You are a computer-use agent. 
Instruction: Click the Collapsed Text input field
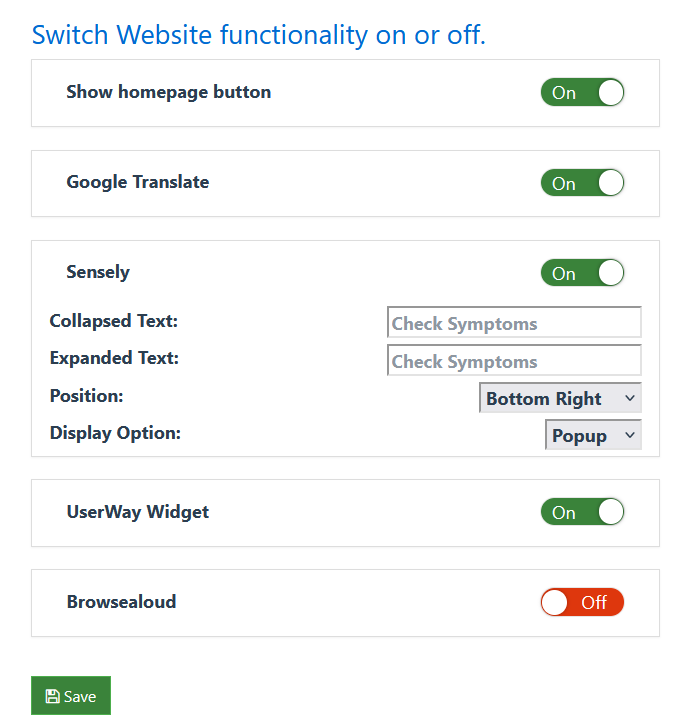pos(514,323)
